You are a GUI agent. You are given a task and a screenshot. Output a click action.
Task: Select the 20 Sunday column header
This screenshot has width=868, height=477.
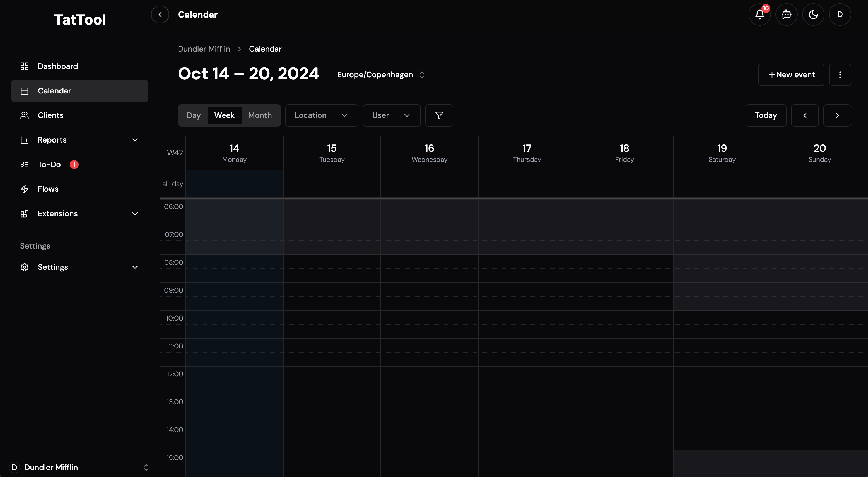[x=819, y=153]
